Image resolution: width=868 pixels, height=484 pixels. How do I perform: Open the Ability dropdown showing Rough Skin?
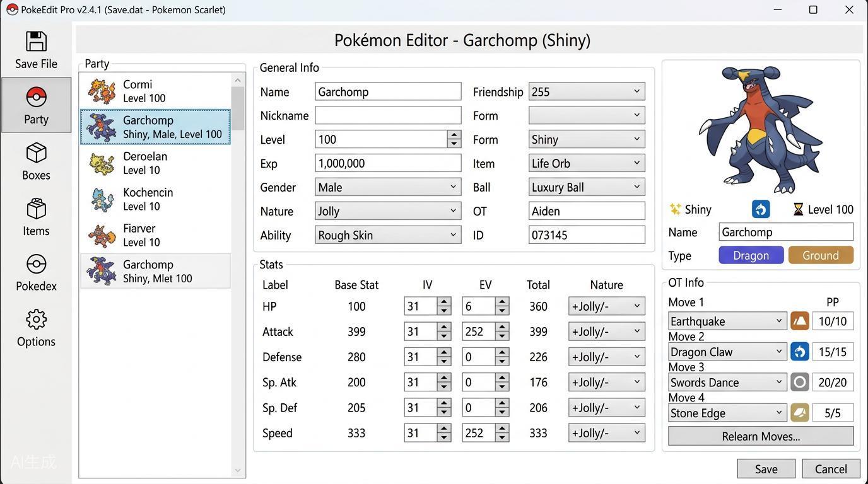[x=388, y=235]
